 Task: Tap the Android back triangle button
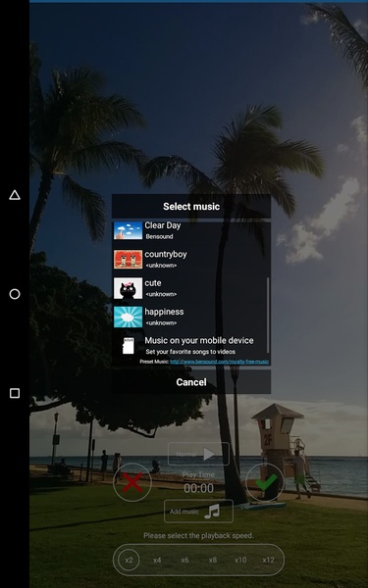(15, 195)
